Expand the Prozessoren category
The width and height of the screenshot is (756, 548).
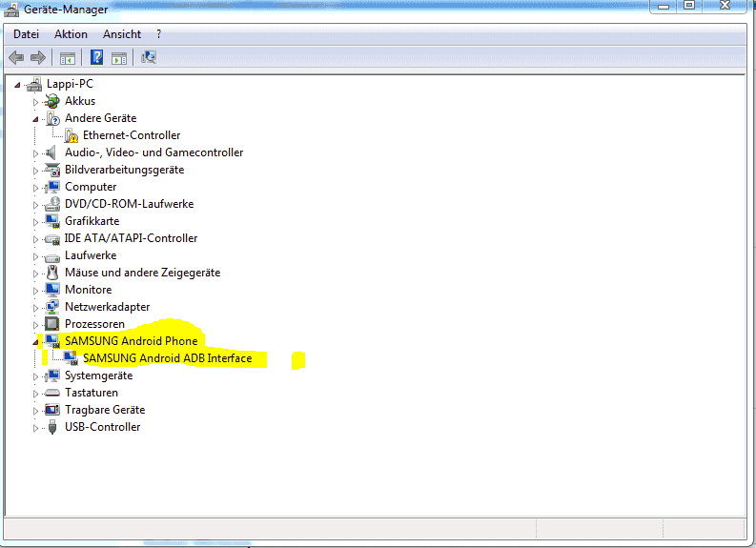tap(35, 325)
